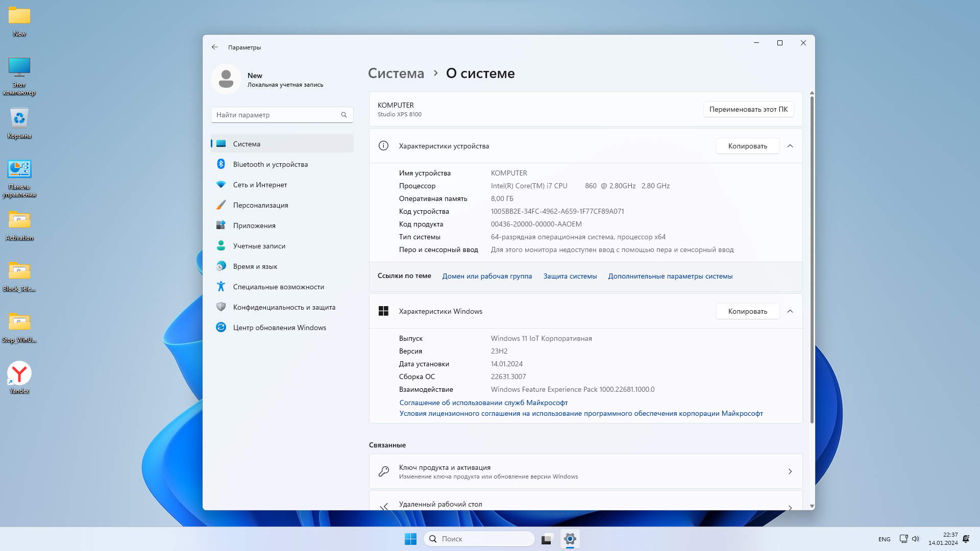Click Windows Start button on taskbar
The image size is (980, 551).
tap(410, 539)
